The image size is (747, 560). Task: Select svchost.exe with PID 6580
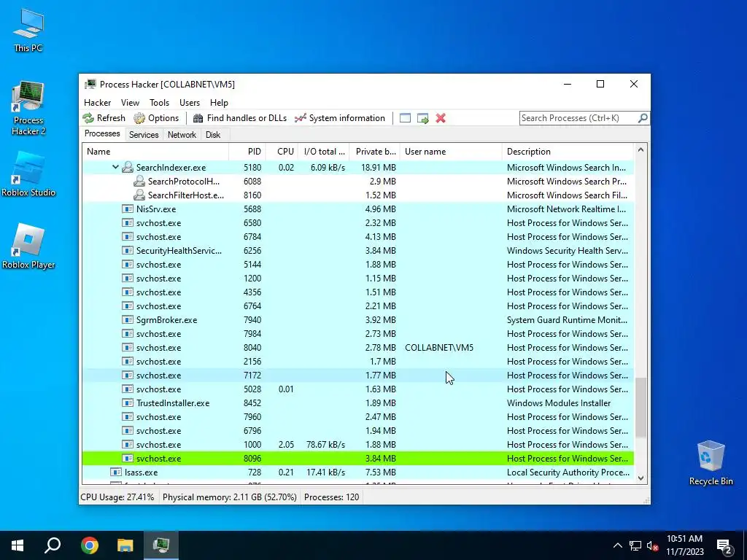coord(357,223)
